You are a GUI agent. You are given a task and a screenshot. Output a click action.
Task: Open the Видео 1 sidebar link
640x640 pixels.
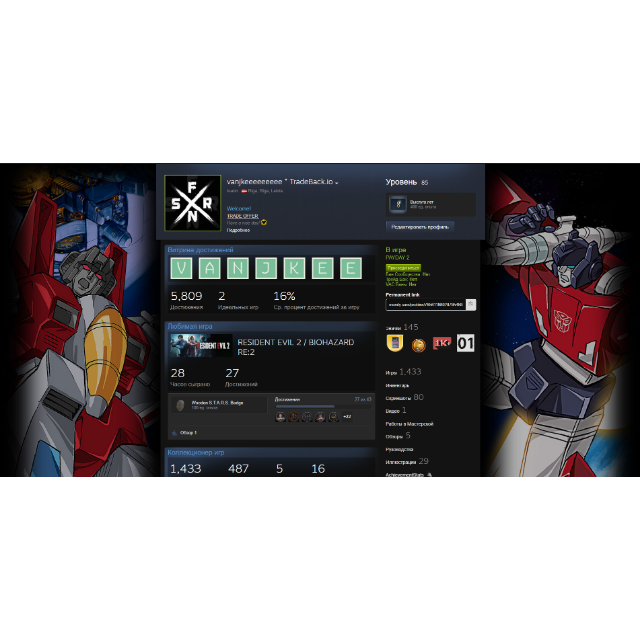pos(396,411)
